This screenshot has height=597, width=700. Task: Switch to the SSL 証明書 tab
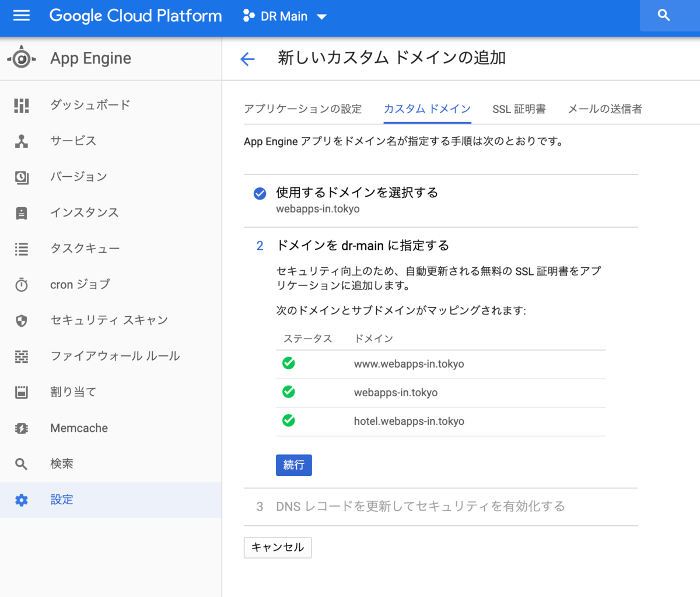(x=519, y=109)
